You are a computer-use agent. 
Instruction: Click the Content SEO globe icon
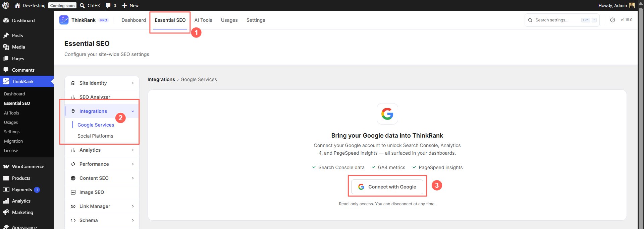click(x=73, y=178)
